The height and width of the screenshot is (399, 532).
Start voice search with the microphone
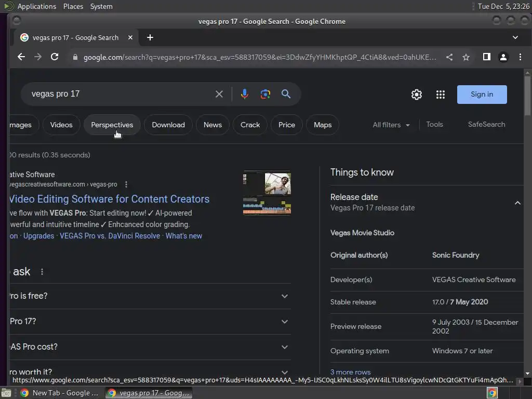pos(244,94)
